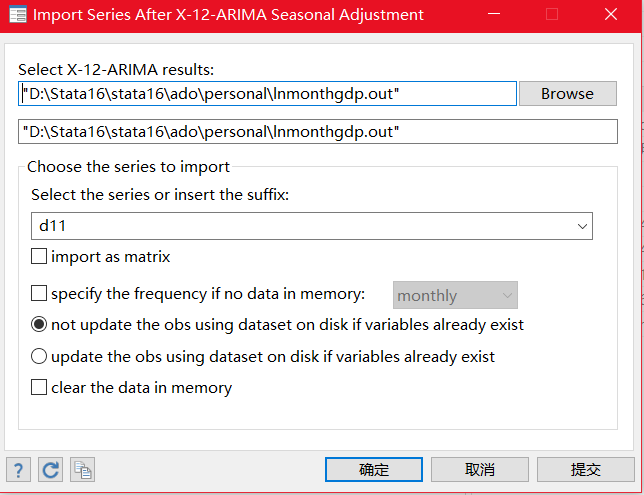Viewport: 644px width, 495px height.
Task: Open the dialog help question-mark icon
Action: [17, 469]
